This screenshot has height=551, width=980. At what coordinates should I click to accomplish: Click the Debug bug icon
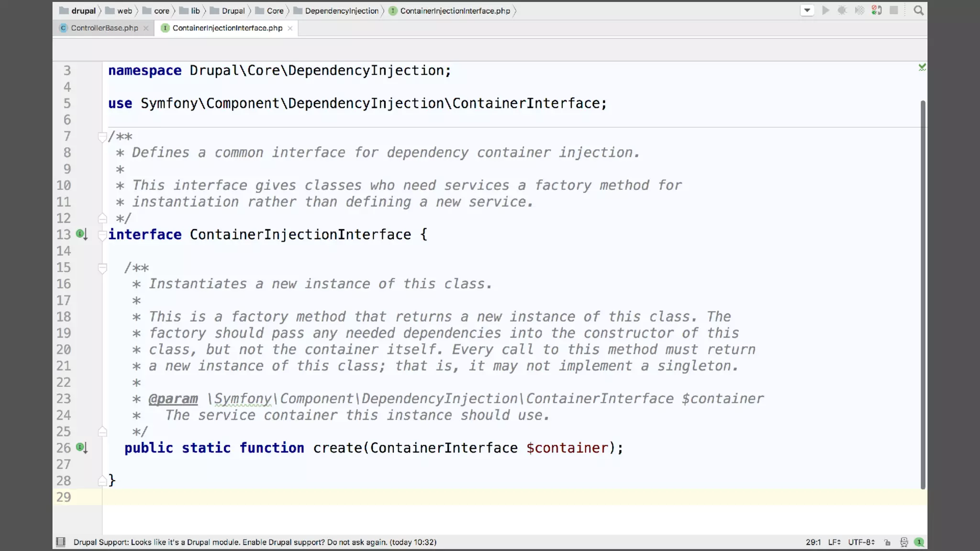842,11
